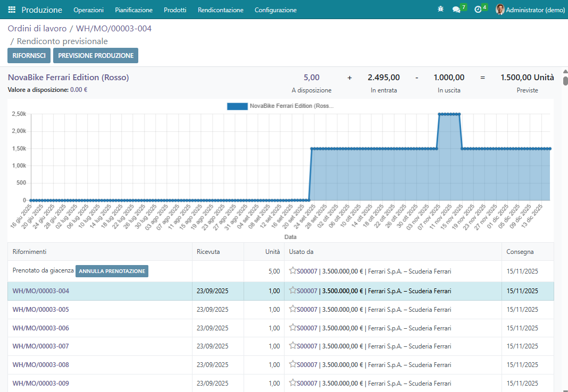Image resolution: width=568 pixels, height=392 pixels.
Task: Open the activities clock icon
Action: [x=478, y=10]
